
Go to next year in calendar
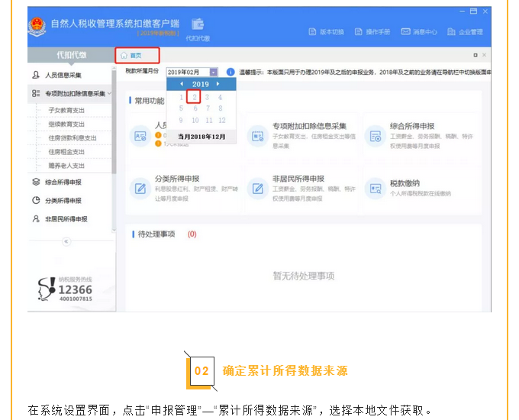218,84
